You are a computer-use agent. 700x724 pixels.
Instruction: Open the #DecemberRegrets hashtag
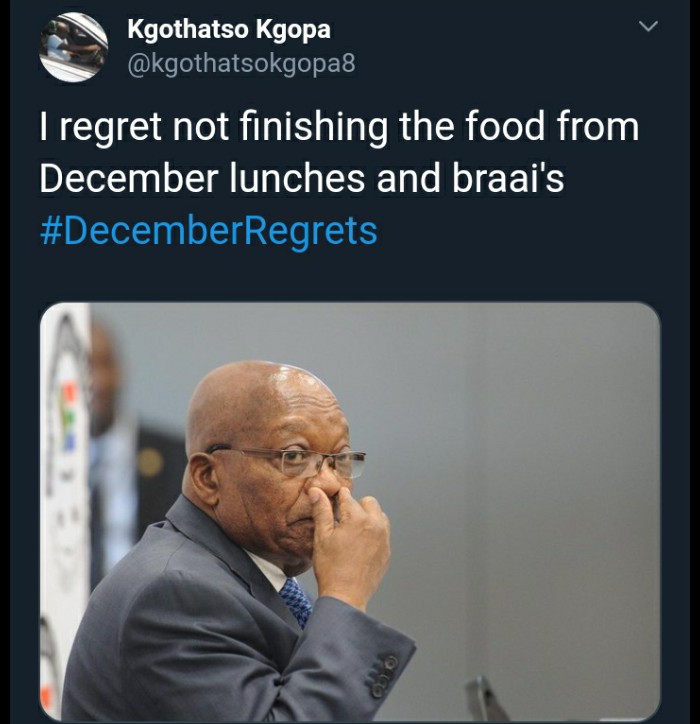(x=209, y=231)
